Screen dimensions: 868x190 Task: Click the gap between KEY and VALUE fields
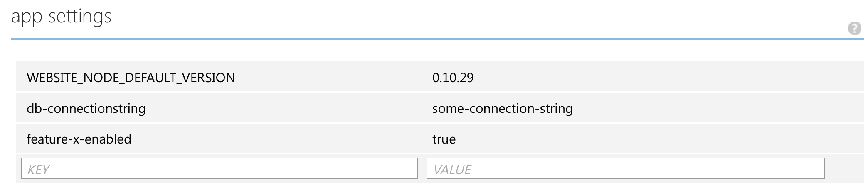(422, 168)
